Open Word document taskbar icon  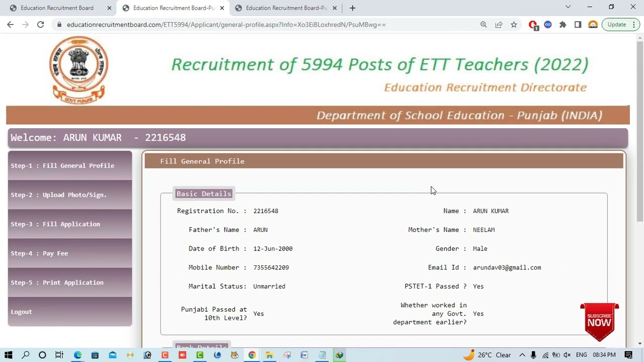pos(304,355)
